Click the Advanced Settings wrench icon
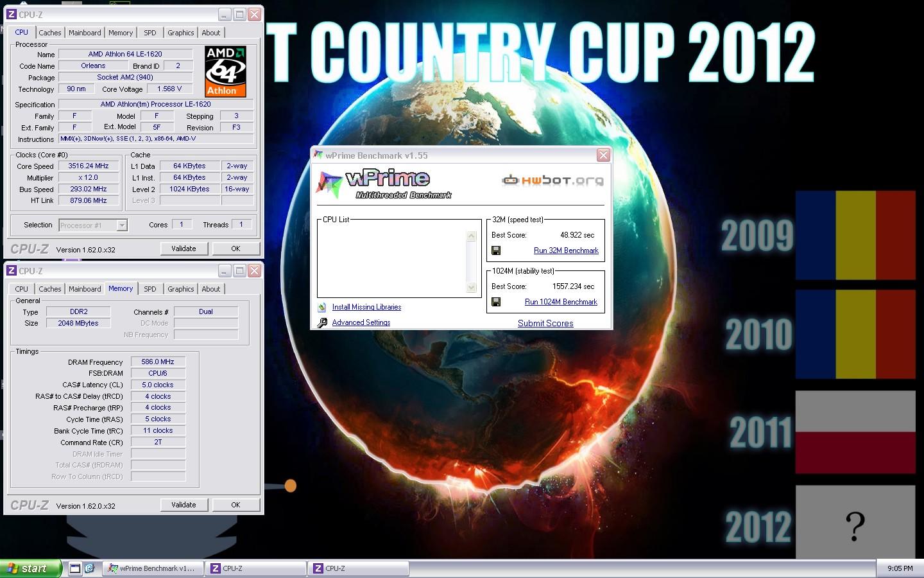 [x=322, y=322]
